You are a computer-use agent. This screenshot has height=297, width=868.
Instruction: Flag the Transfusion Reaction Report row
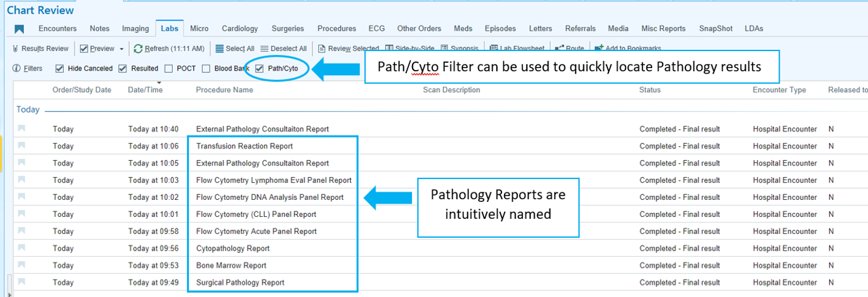click(x=22, y=146)
